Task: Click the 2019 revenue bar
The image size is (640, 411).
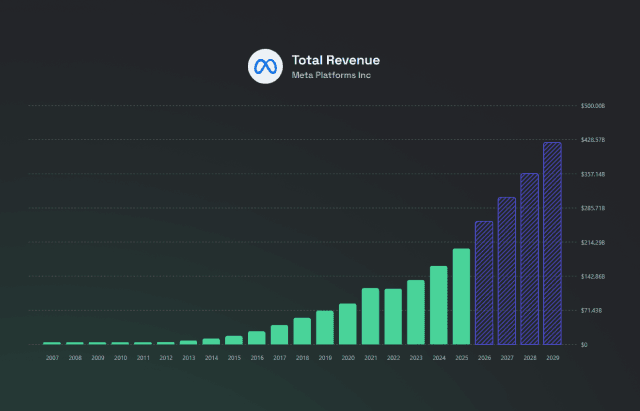Action: pyautogui.click(x=325, y=327)
